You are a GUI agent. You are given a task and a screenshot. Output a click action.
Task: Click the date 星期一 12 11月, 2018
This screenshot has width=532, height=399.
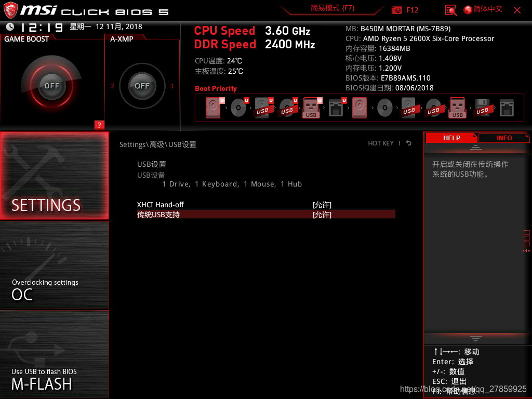coord(106,26)
